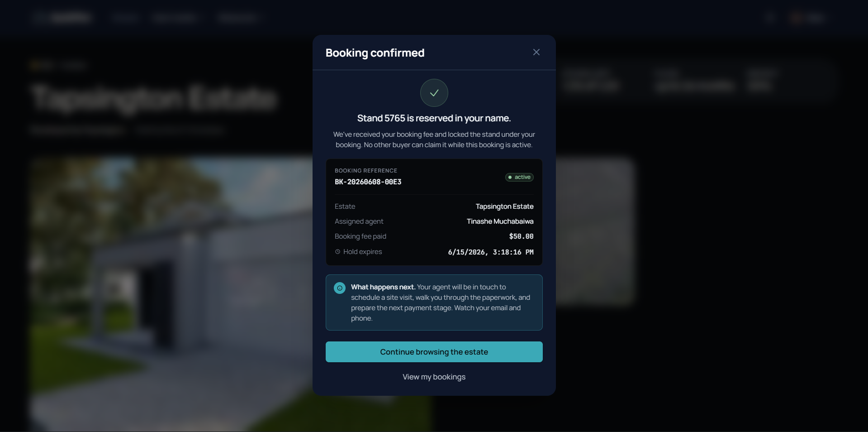
Task: Click Continue browsing the estate button
Action: 434,352
